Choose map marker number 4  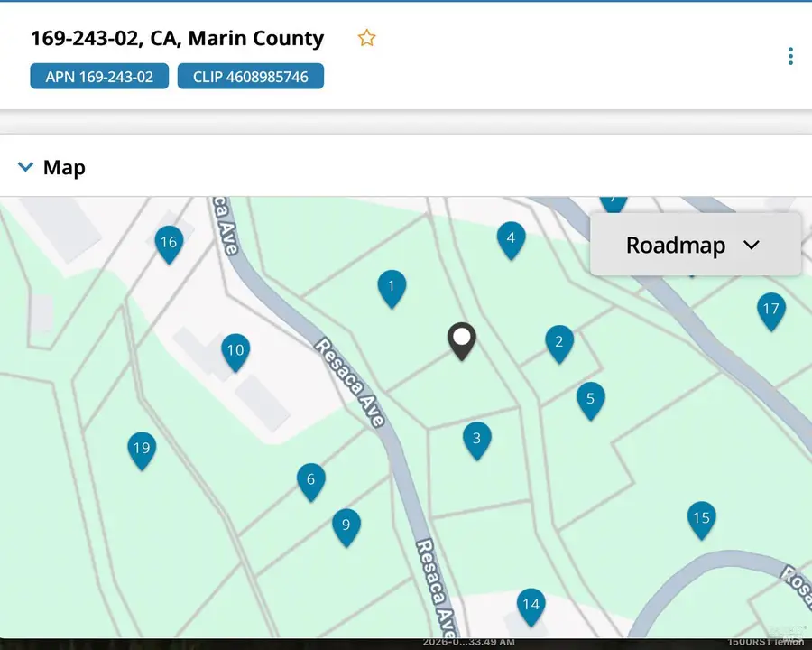click(x=511, y=238)
